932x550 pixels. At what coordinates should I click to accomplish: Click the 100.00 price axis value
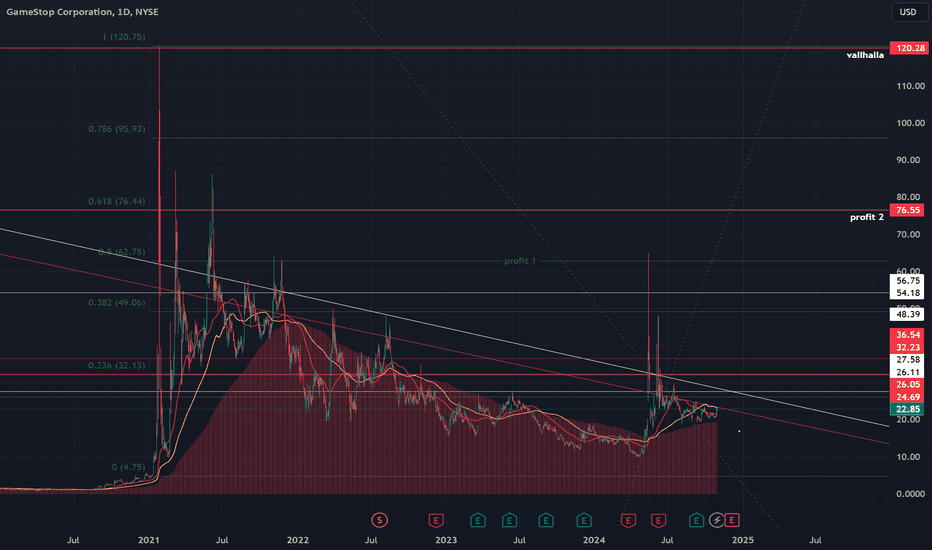911,123
